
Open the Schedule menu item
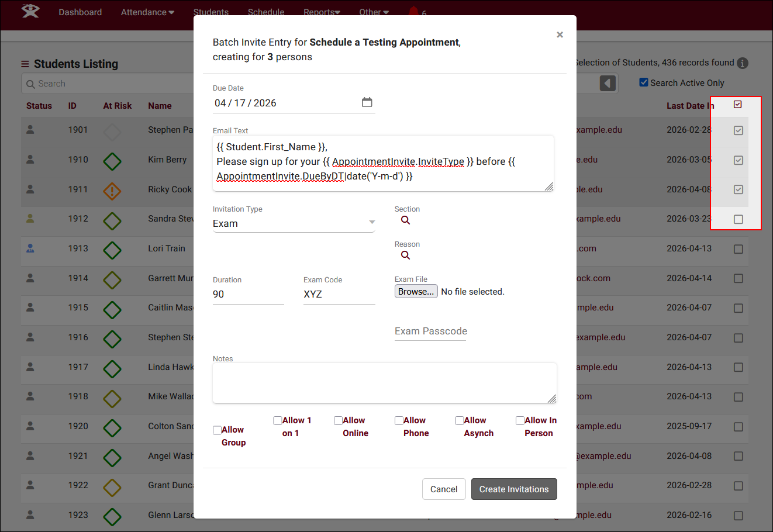click(x=266, y=12)
